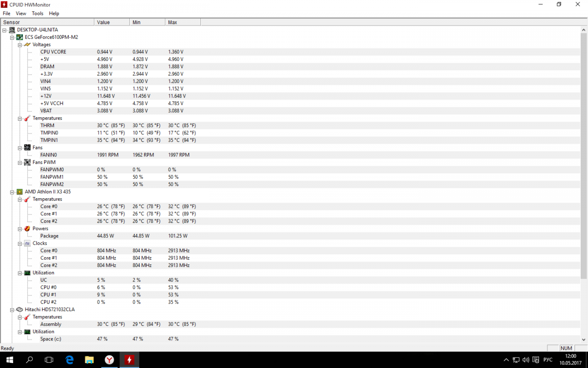Collapse the CPU Utilization group
588x368 pixels.
(x=20, y=273)
